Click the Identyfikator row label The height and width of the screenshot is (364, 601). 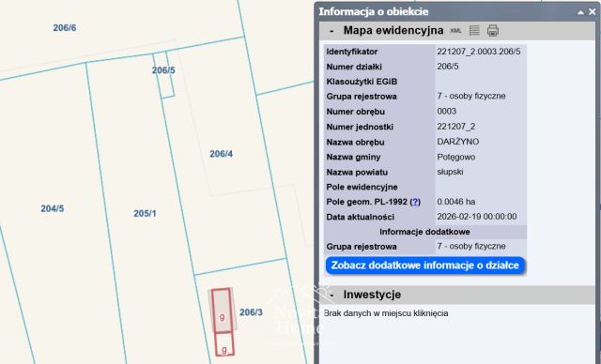tap(352, 52)
